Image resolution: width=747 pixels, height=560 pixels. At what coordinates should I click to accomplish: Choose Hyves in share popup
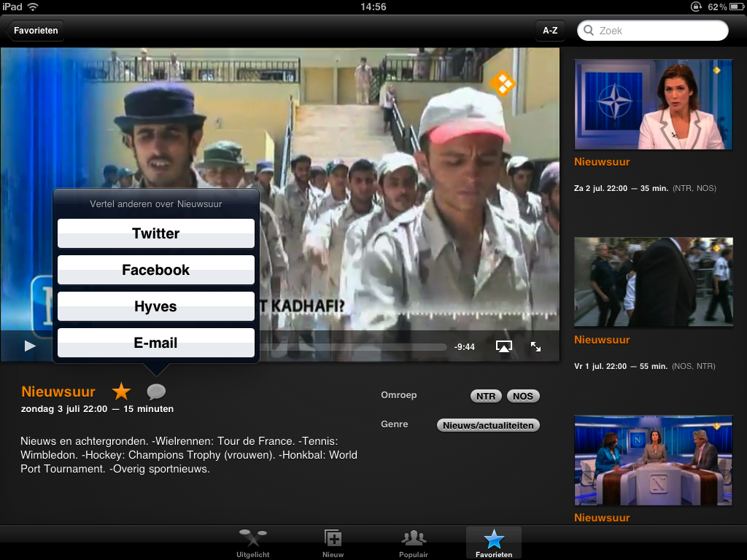point(156,306)
